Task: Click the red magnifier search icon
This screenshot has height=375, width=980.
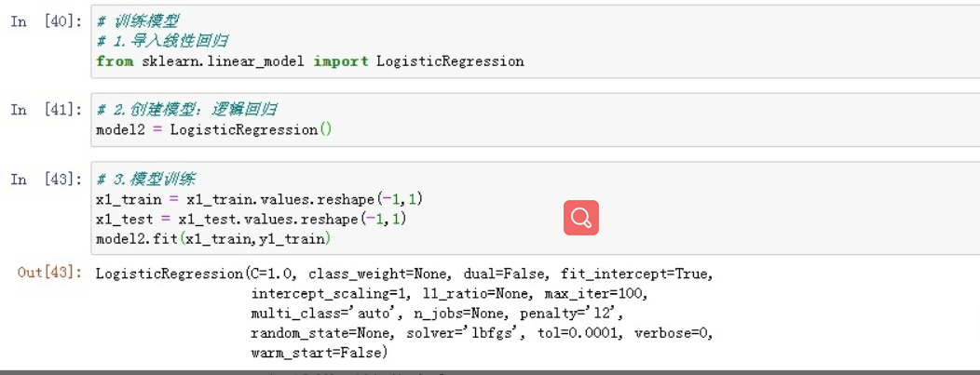Action: point(580,218)
